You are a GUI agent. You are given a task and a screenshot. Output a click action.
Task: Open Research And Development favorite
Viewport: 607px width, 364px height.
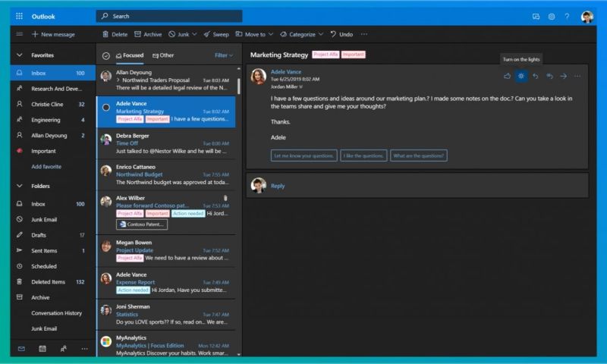coord(53,89)
